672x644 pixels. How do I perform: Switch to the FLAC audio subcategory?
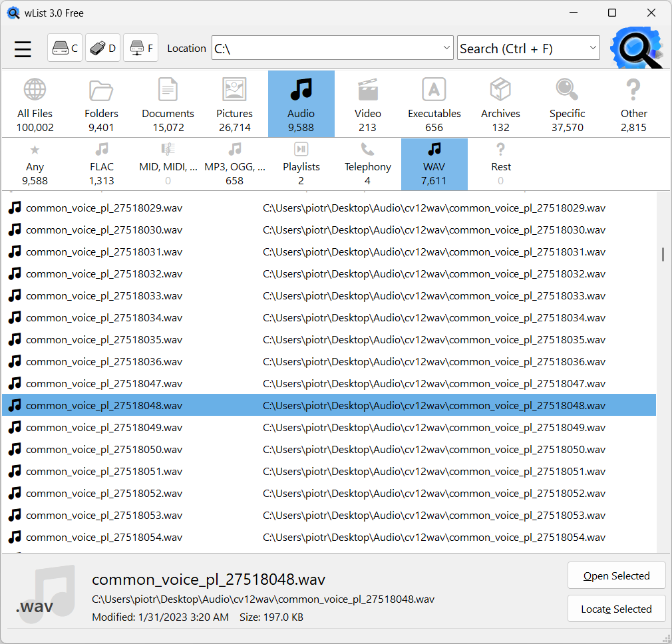pos(101,164)
